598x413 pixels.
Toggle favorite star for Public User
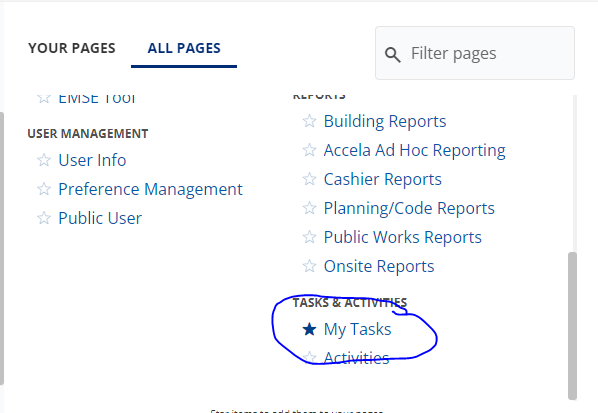click(44, 218)
